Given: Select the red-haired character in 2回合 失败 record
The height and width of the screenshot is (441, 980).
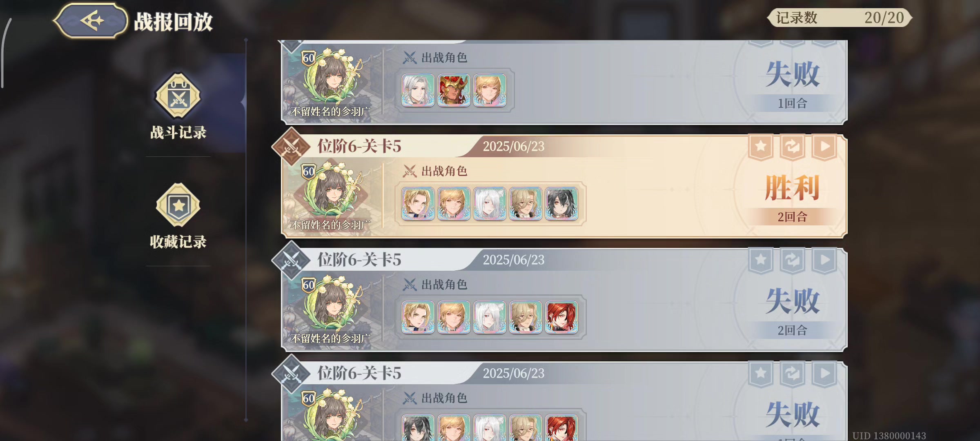Looking at the screenshot, I should tap(561, 317).
